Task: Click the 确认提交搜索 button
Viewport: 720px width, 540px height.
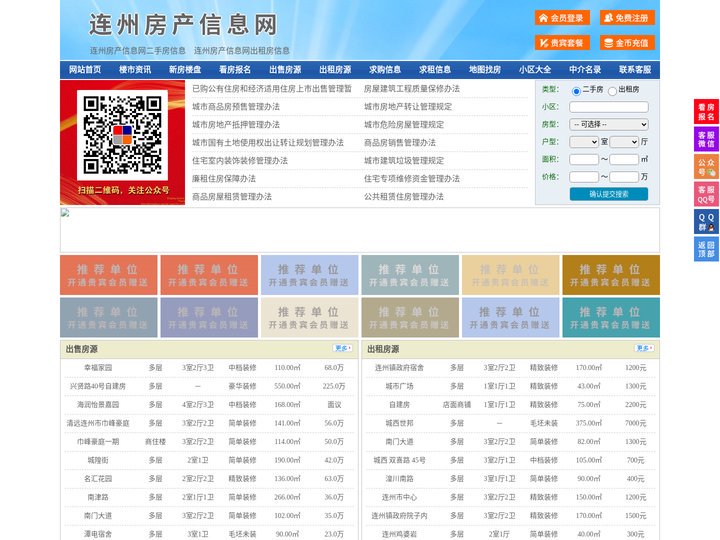Action: point(609,194)
